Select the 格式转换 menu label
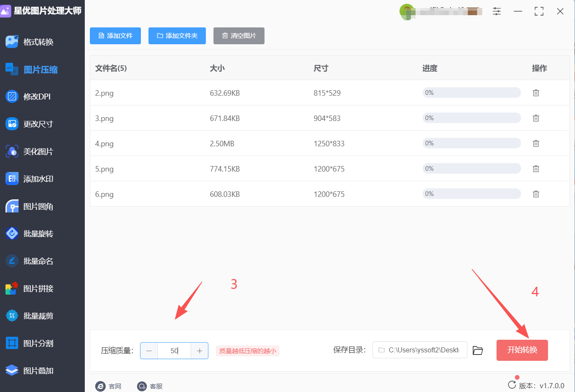The width and height of the screenshot is (575, 392). click(x=38, y=42)
